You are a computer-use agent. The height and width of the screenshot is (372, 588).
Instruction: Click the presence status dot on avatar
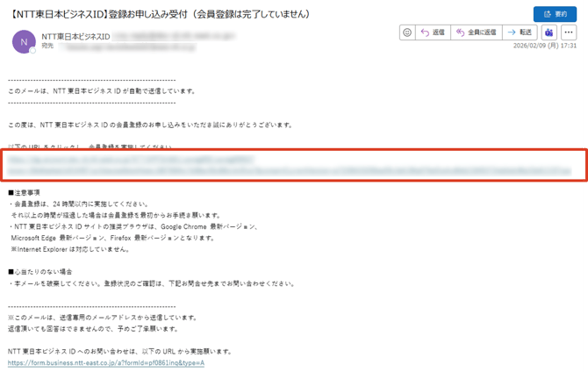(x=33, y=50)
